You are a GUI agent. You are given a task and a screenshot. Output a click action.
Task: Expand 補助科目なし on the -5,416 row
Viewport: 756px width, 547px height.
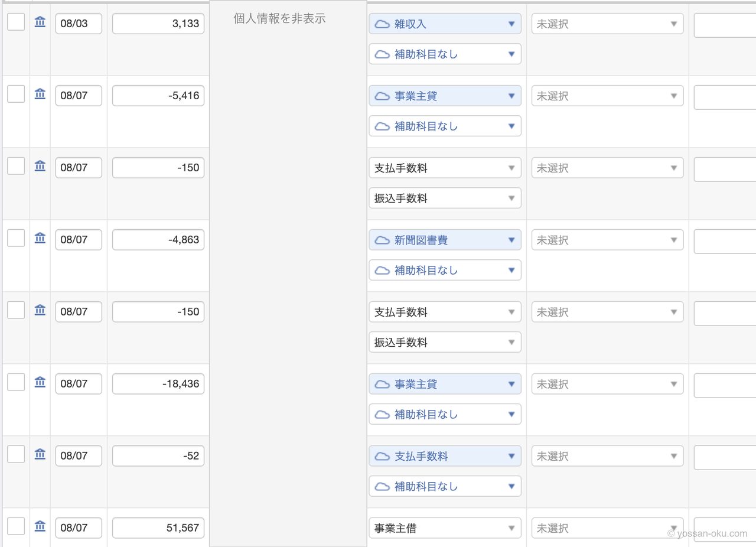pos(445,126)
